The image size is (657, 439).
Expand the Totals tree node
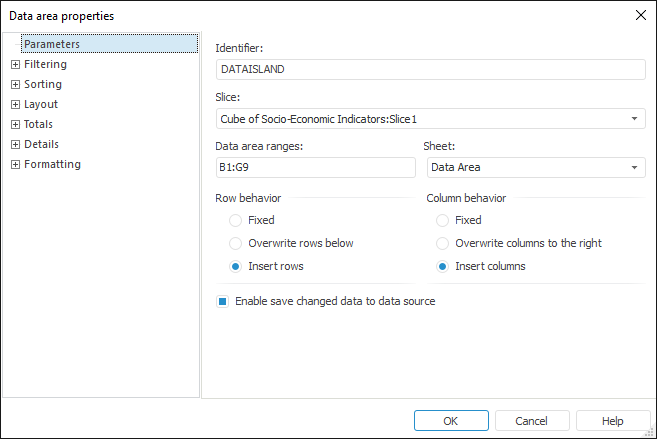(15, 125)
